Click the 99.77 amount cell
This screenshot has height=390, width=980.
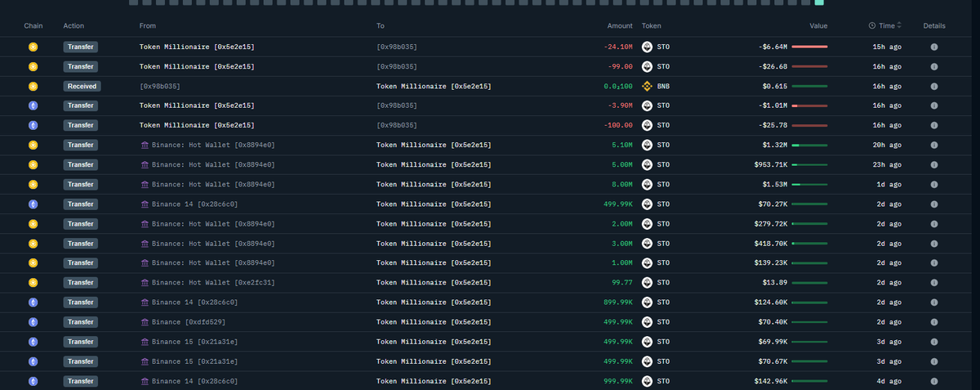pos(623,282)
